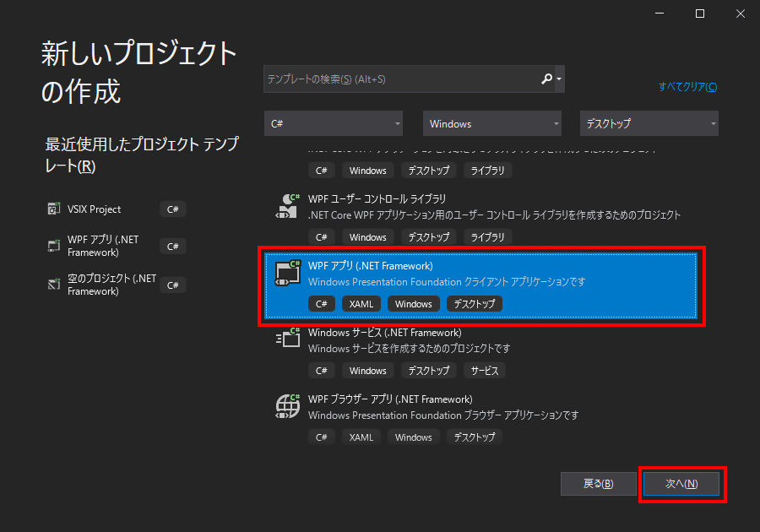The image size is (760, 532).
Task: Click the 戻る(B) button
Action: click(598, 484)
